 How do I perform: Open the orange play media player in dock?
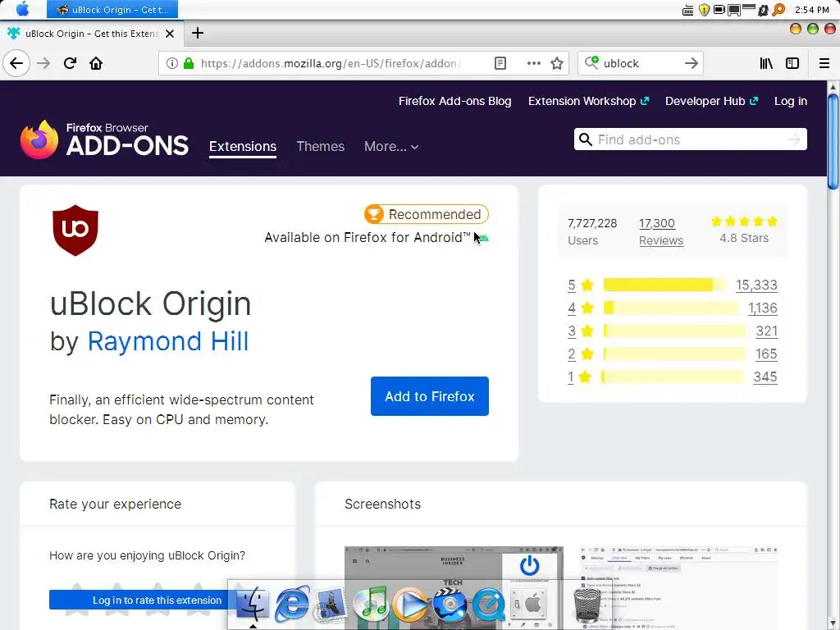[410, 605]
